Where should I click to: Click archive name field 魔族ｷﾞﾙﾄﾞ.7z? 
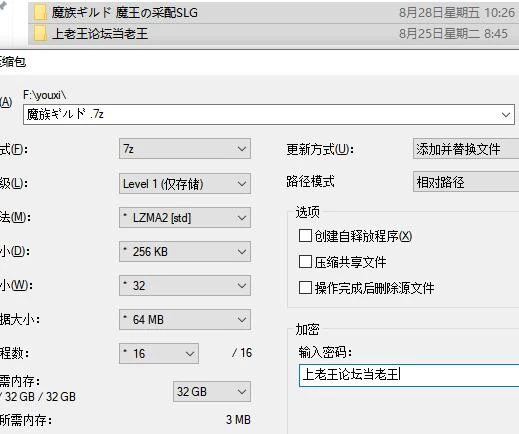269,114
